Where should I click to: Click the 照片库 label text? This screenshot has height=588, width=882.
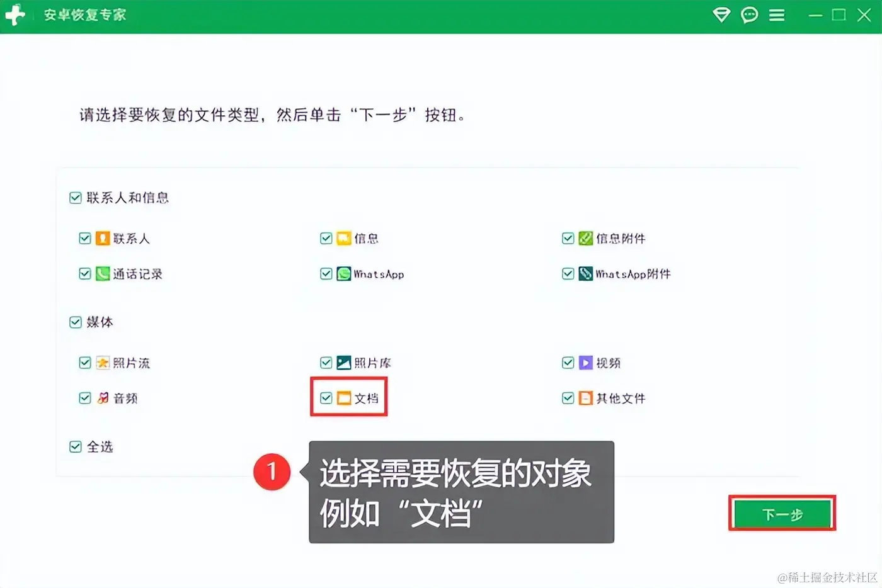tap(372, 363)
